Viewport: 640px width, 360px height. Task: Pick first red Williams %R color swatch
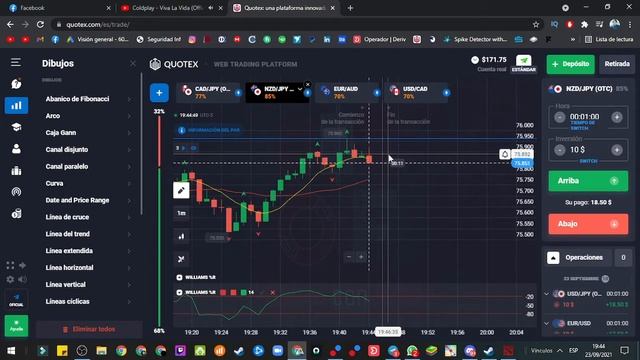click(223, 292)
